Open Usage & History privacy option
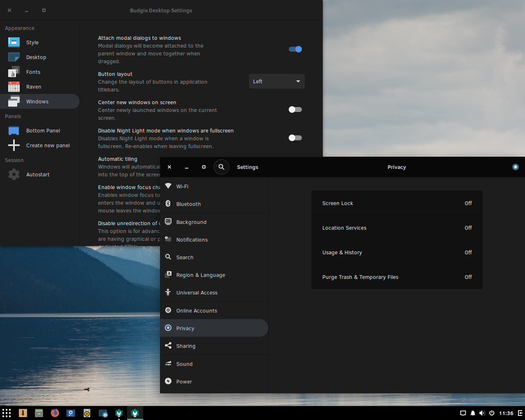Screen dimensions: 525x420 click(397, 252)
